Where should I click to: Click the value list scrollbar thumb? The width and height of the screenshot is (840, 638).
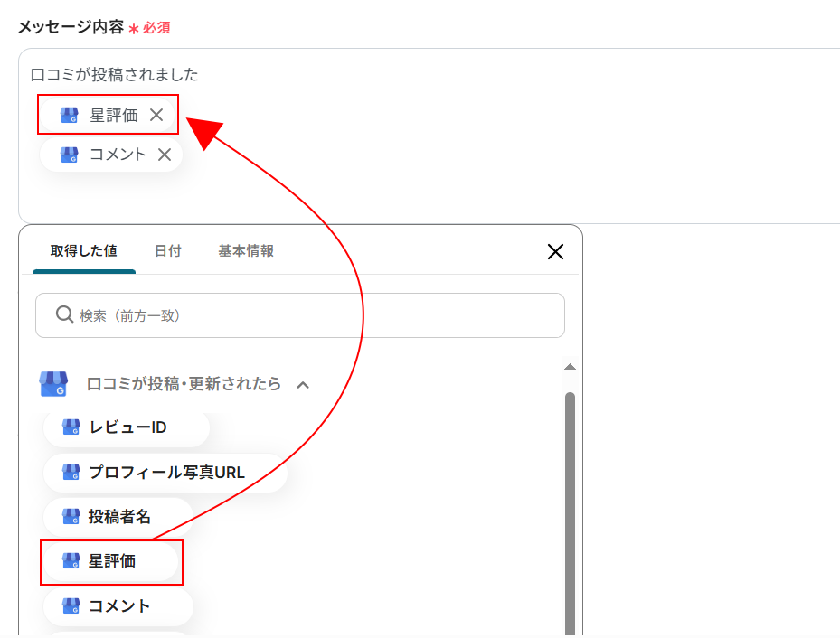[570, 514]
